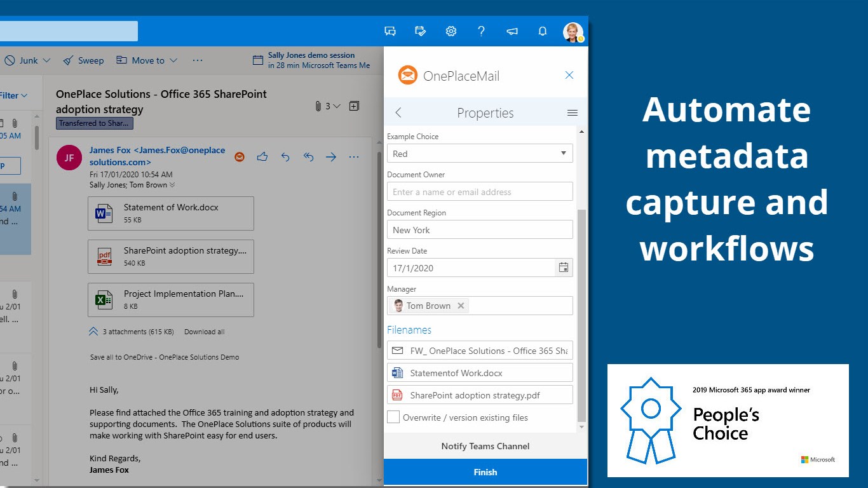Click Download all link
This screenshot has height=488, width=868.
[x=204, y=332]
